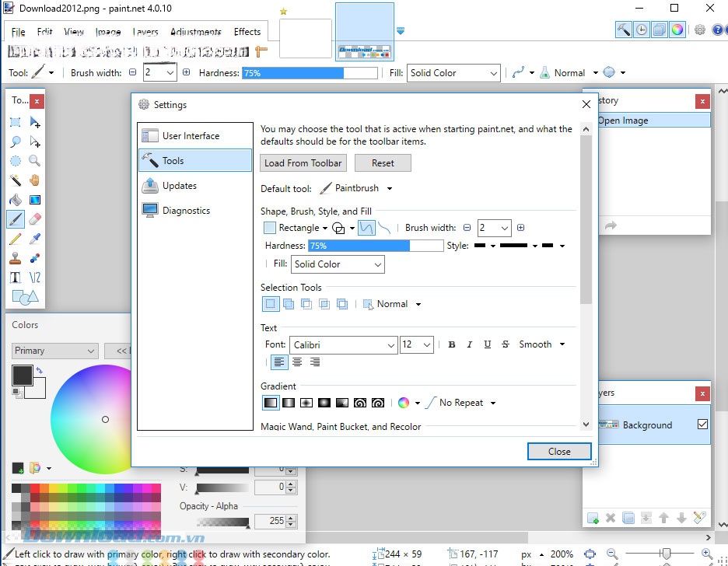Click the primary color swatch
728x566 pixels.
pyautogui.click(x=22, y=376)
